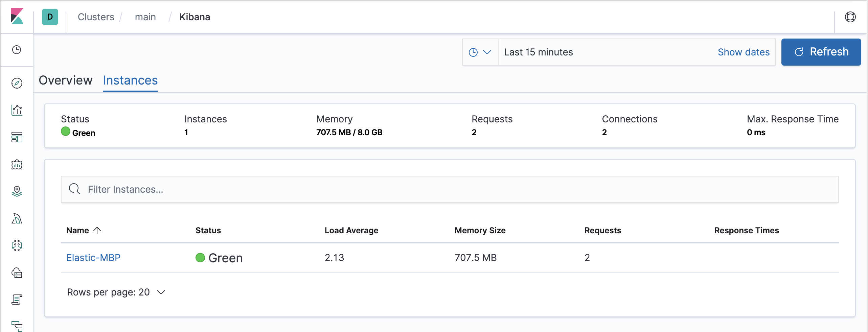Switch to the Instances tab
Viewport: 868px width, 332px height.
click(x=130, y=81)
